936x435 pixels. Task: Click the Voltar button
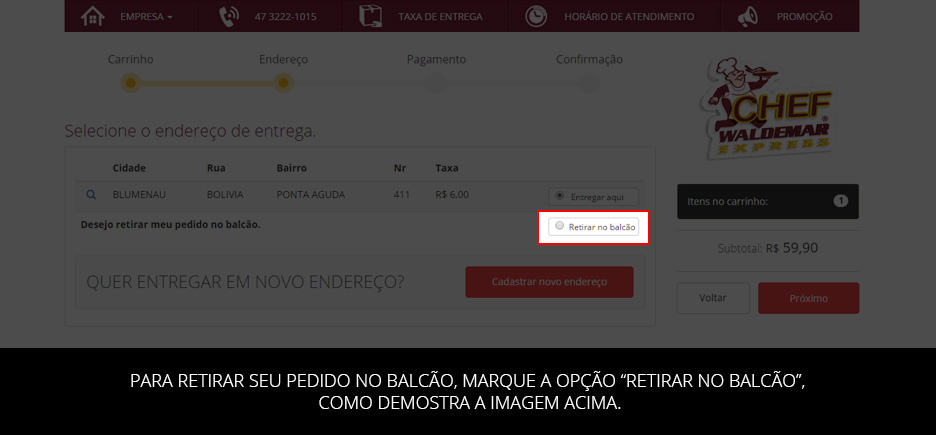point(713,298)
